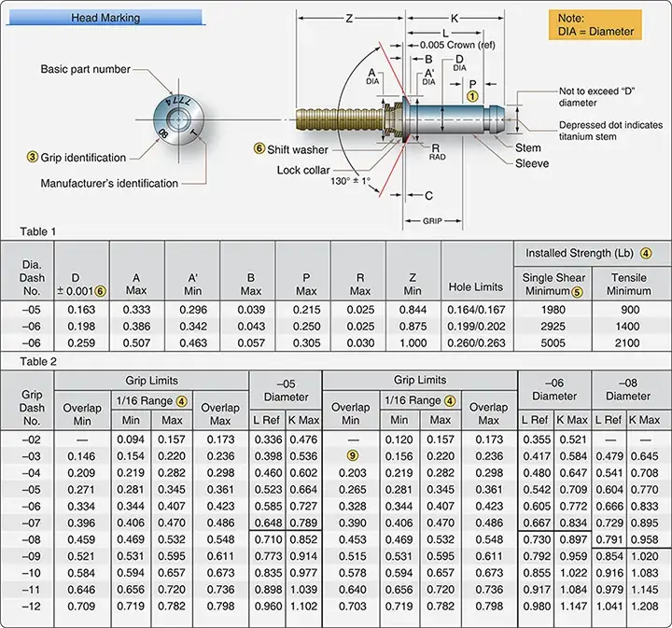Click the GRIP dimension label
672x628 pixels.
click(x=432, y=221)
